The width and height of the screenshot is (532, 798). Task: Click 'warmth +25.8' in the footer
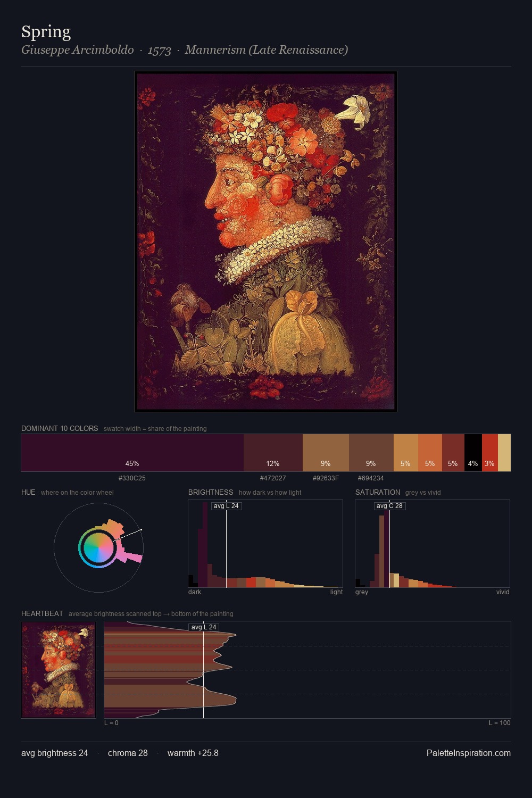point(193,753)
